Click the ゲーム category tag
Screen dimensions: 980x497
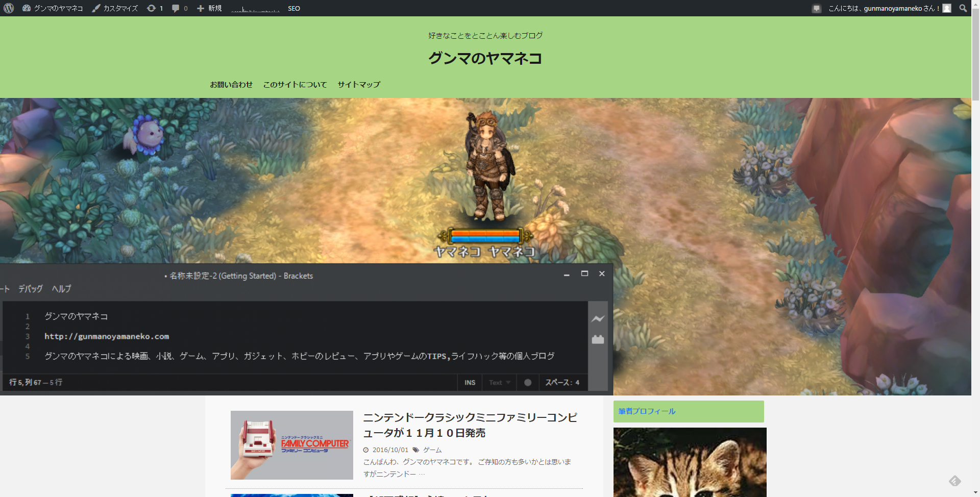point(432,450)
